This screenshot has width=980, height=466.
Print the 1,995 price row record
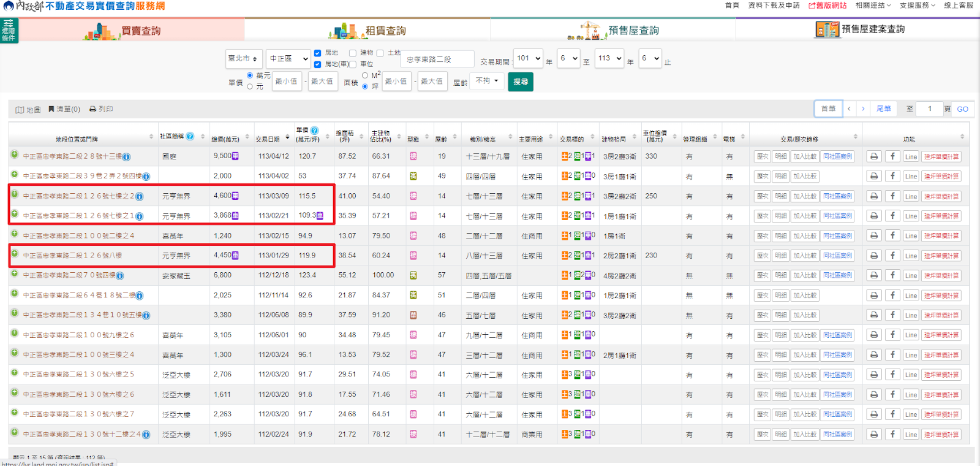874,434
